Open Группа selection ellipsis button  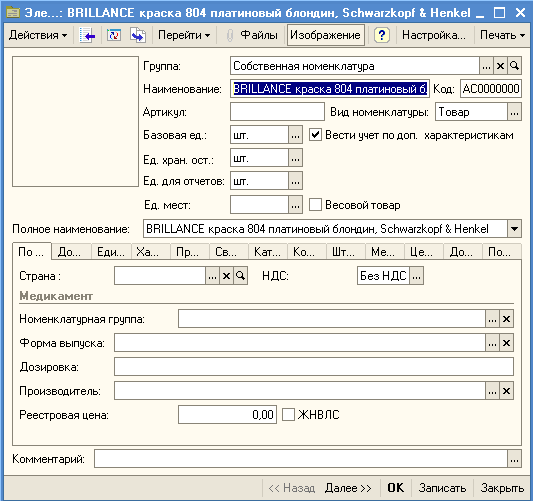(486, 66)
